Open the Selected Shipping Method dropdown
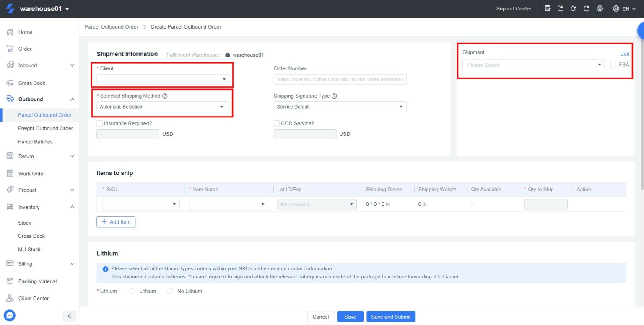Image resolution: width=644 pixels, height=325 pixels. click(x=163, y=107)
